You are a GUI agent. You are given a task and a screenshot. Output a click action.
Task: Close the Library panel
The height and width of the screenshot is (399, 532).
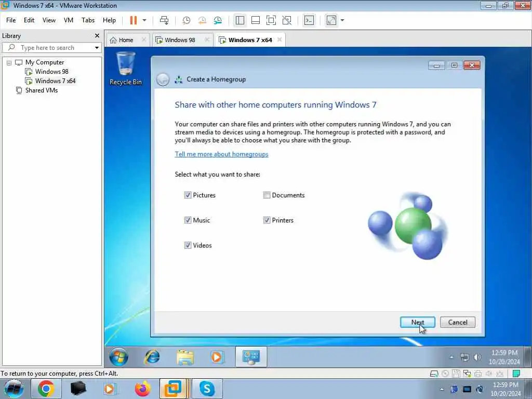[x=97, y=36]
